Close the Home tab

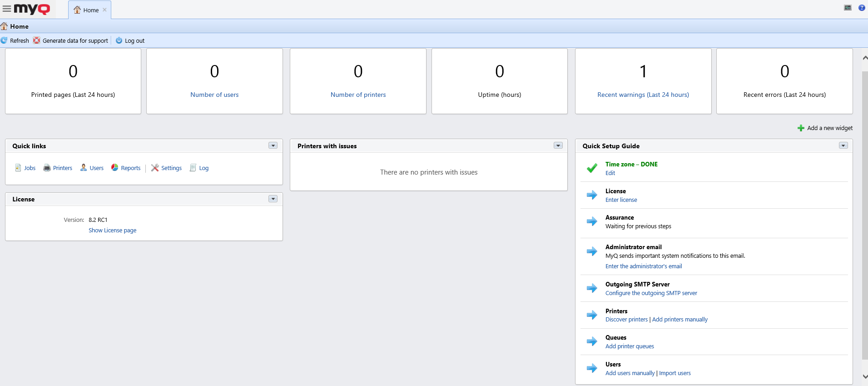(x=104, y=10)
